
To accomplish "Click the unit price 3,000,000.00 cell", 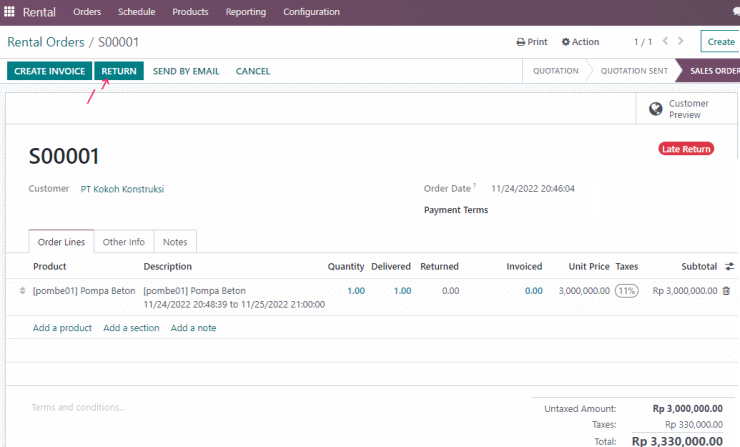I will pos(584,291).
